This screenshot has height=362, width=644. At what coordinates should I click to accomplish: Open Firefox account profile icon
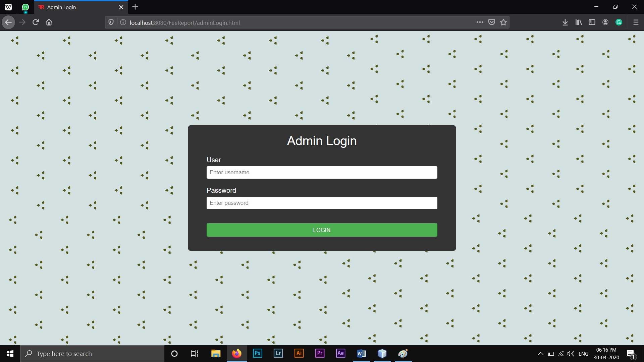pos(605,22)
